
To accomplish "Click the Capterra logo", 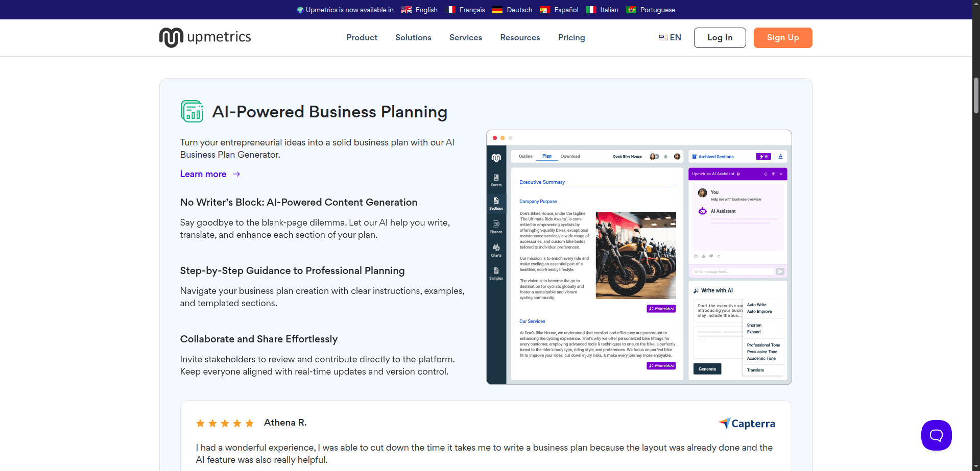I will click(747, 424).
